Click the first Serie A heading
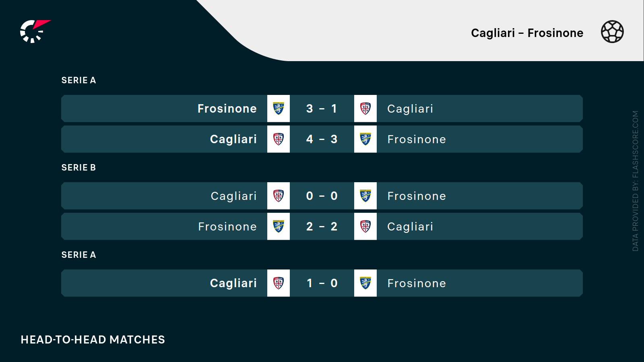 click(x=78, y=80)
